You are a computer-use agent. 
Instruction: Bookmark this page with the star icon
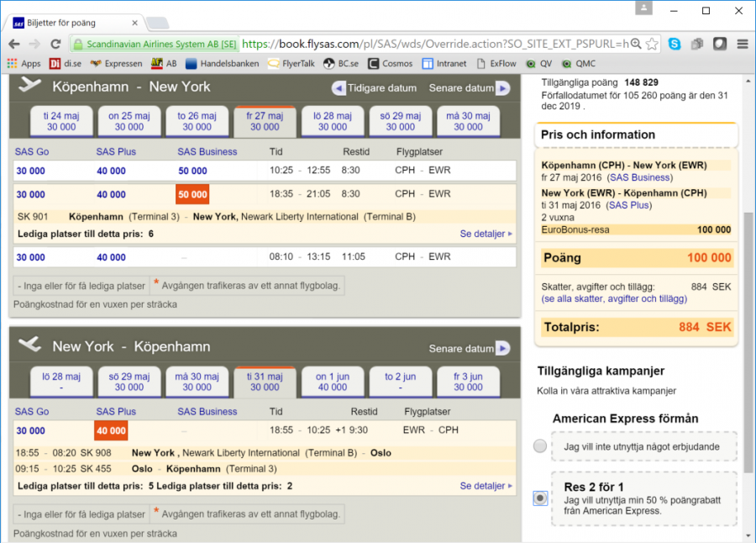point(652,44)
